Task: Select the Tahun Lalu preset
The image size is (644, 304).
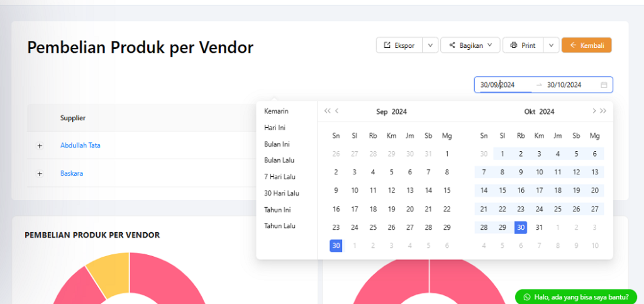Action: coord(279,225)
